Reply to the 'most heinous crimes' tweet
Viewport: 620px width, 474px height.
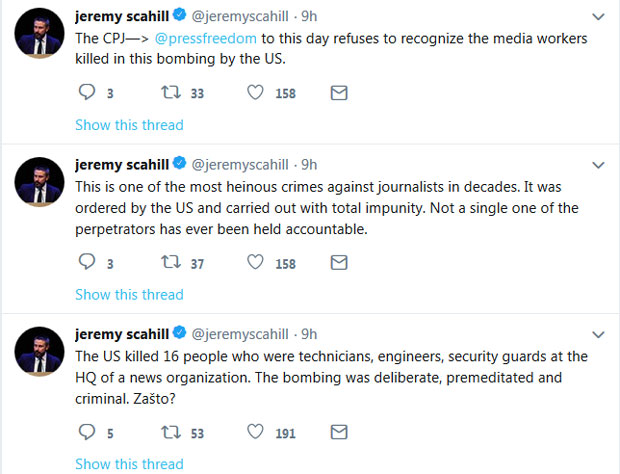(86, 263)
